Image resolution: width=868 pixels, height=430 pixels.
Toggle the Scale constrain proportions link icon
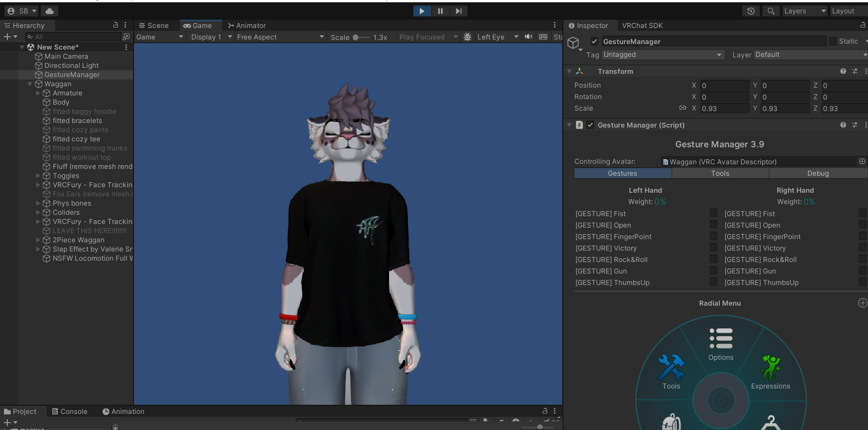coord(683,108)
